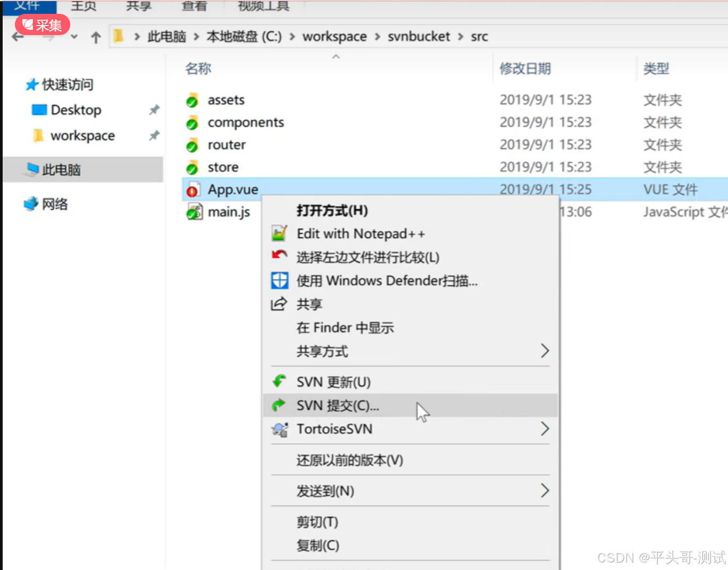Click the TortoiseSVN turtle icon
The image size is (728, 570).
tap(280, 429)
